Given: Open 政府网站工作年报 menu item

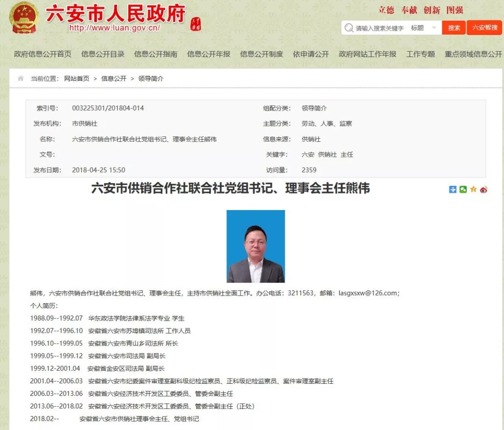Looking at the screenshot, I should pyautogui.click(x=367, y=54).
